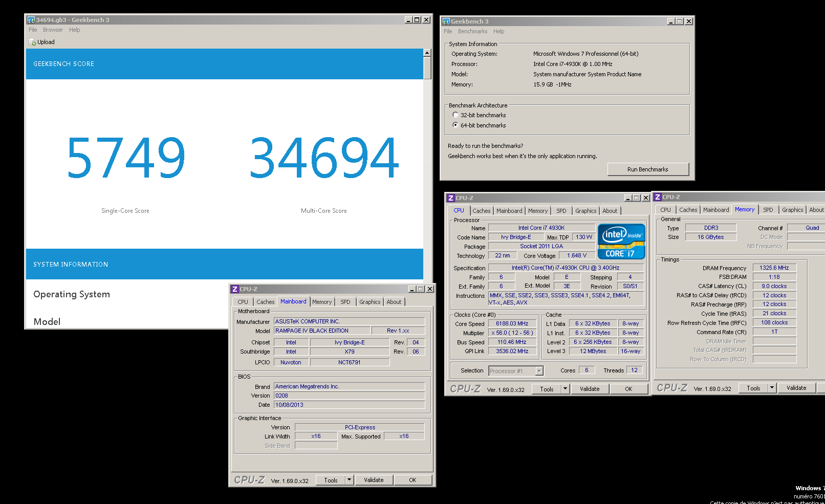825x504 pixels.
Task: Open Tools dropdown arrow in CPU tab CPU-Z window
Action: (566, 389)
